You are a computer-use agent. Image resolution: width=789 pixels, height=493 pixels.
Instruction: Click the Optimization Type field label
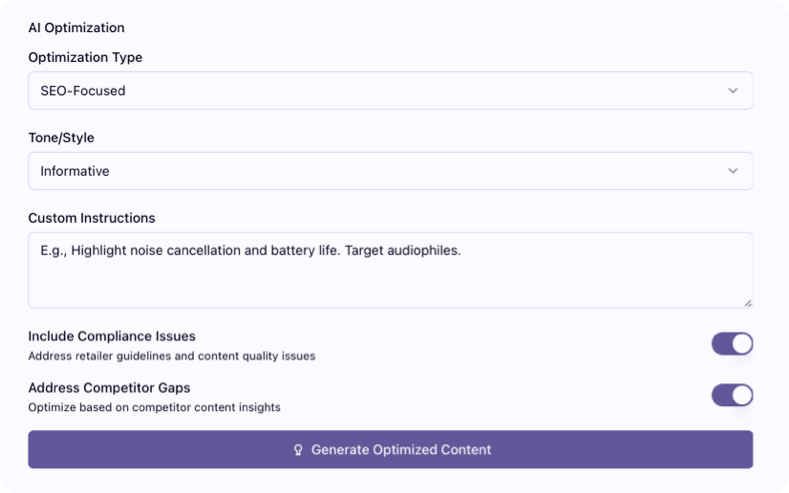tap(85, 58)
